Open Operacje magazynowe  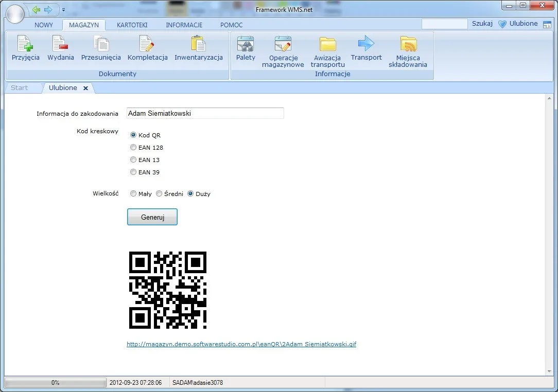(x=283, y=51)
